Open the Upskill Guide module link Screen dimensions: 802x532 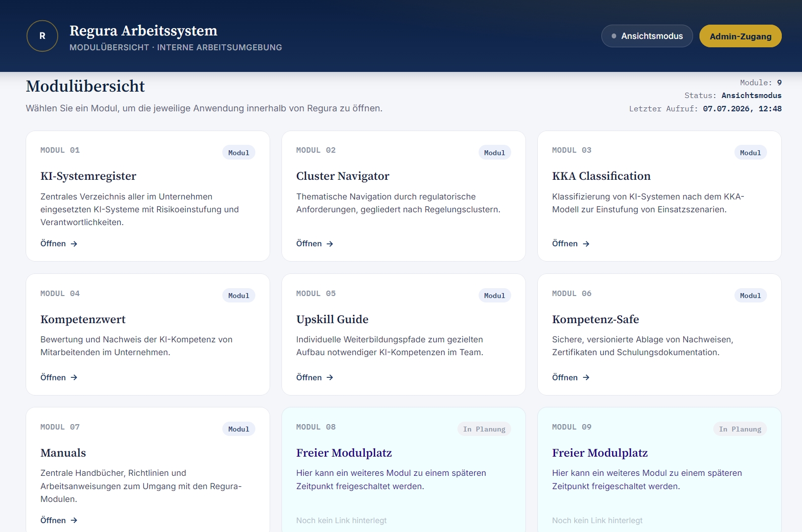coord(315,377)
